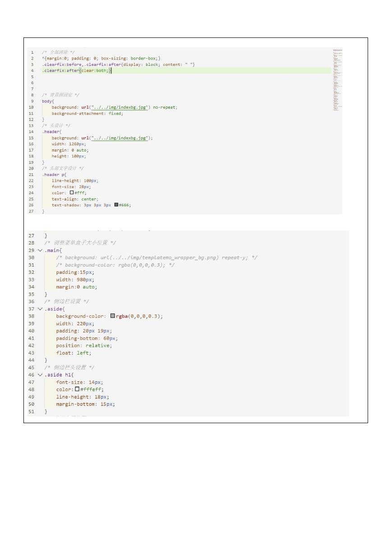The width and height of the screenshot is (392, 554).
Task: Click the ".main{" selector text
Action: coord(53,250)
